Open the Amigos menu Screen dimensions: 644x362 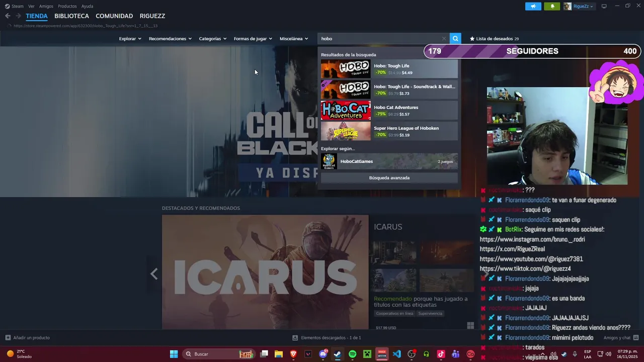tap(46, 6)
